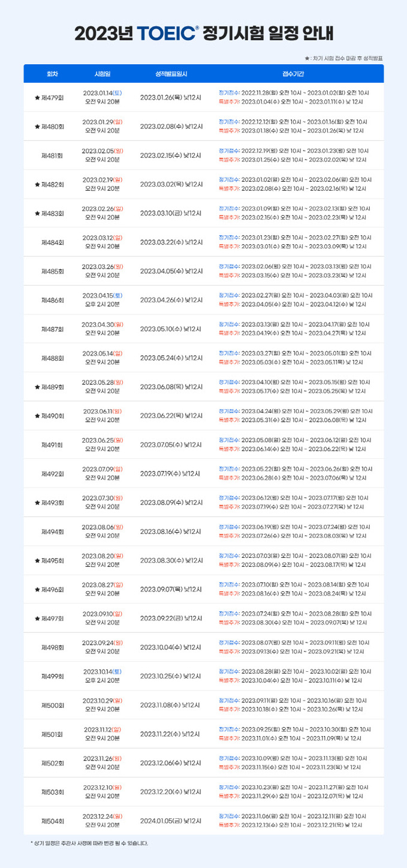This screenshot has width=407, height=868.
Task: Click the star next to 제482회
Action: click(37, 184)
